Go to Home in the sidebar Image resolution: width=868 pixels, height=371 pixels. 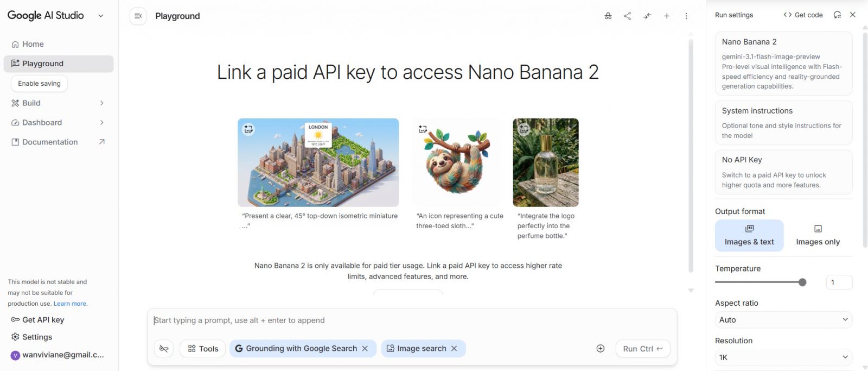click(x=33, y=44)
